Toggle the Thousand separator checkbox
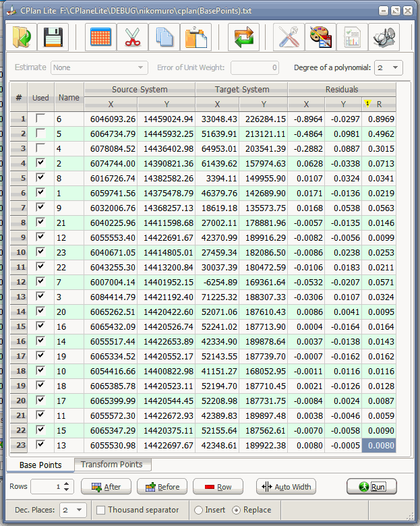 pyautogui.click(x=100, y=510)
